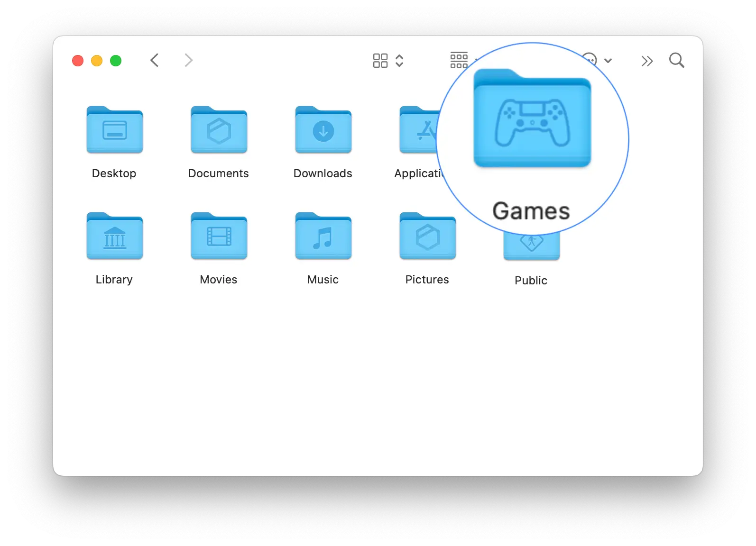Screen dimensions: 756x546
Task: Open the Pictures folder icon
Action: (x=427, y=236)
